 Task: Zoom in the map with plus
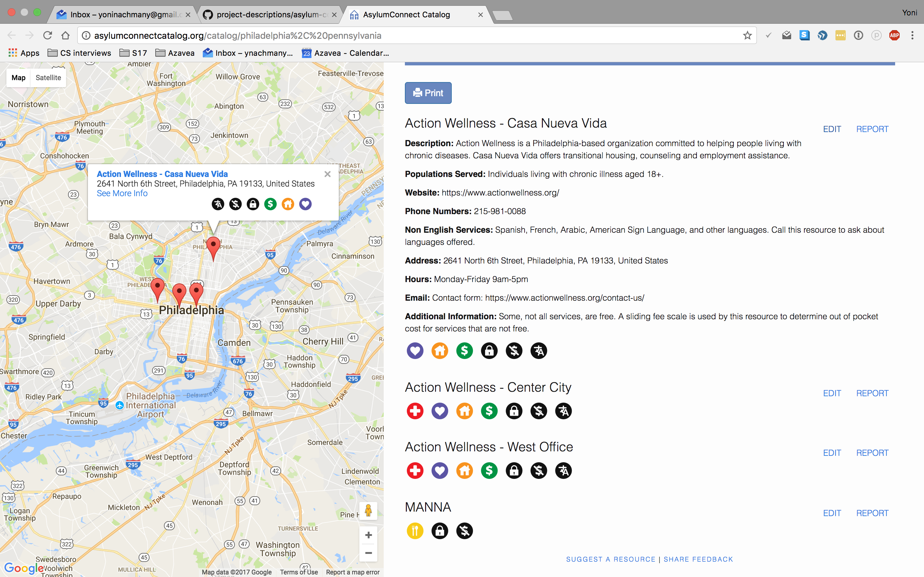[x=368, y=535]
